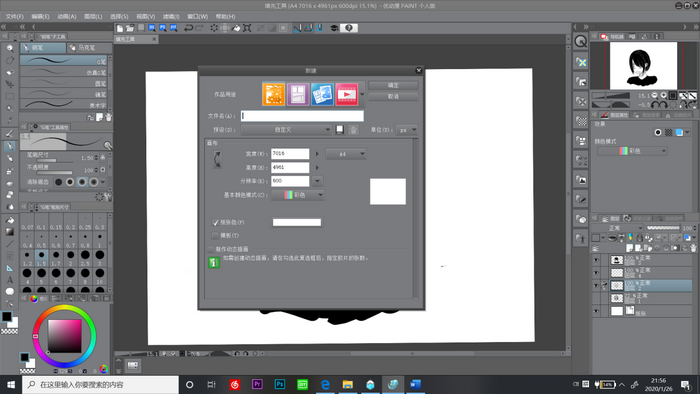Click the save preset icon beside 预设
The width and height of the screenshot is (700, 394).
click(340, 130)
